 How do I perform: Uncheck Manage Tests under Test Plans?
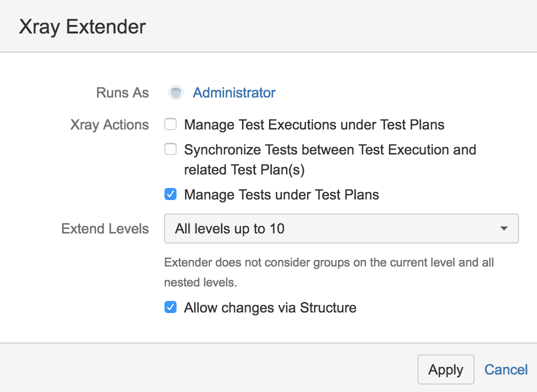click(170, 194)
